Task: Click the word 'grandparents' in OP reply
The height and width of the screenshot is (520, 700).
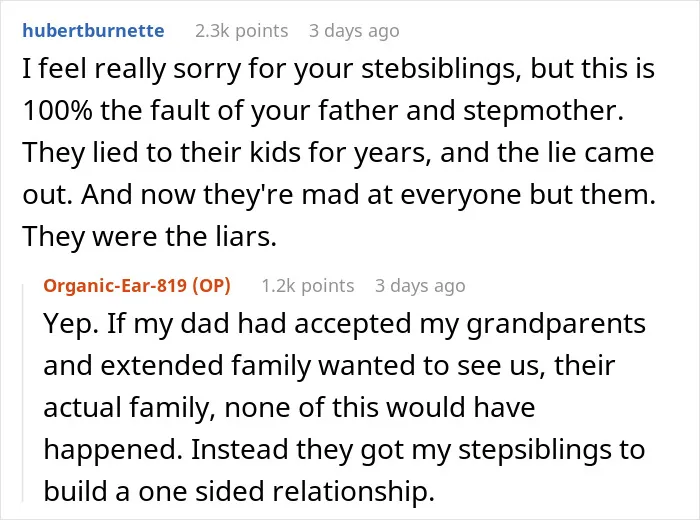Action: pos(556,324)
